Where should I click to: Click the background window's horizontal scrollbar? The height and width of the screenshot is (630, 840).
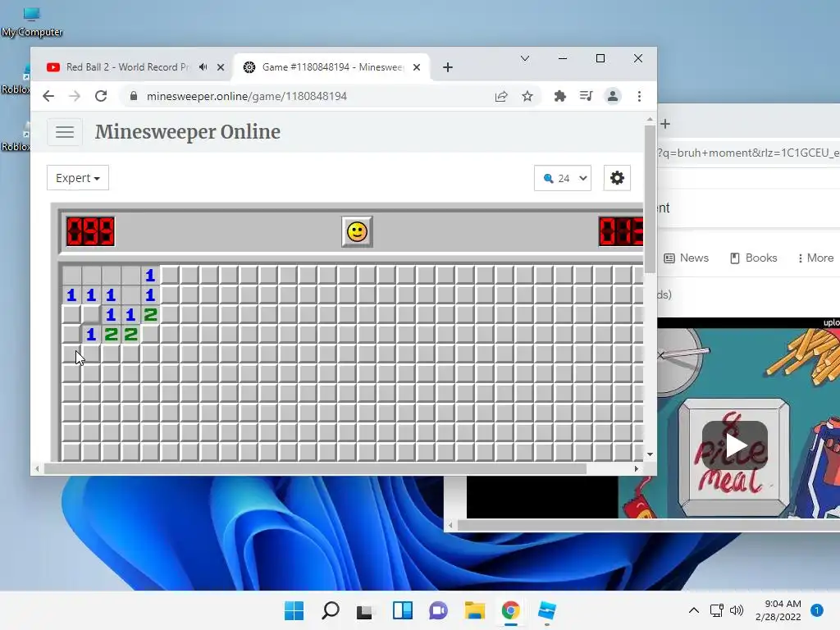[648, 526]
